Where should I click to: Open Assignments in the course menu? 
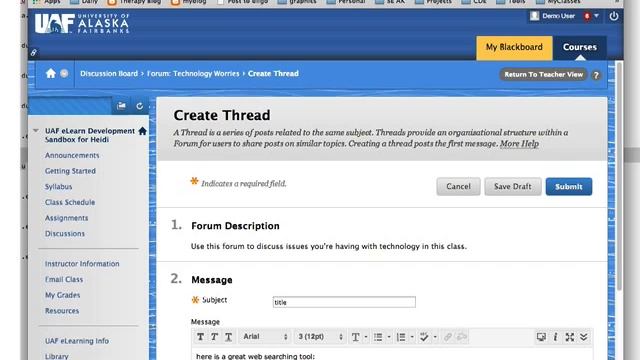(x=67, y=218)
